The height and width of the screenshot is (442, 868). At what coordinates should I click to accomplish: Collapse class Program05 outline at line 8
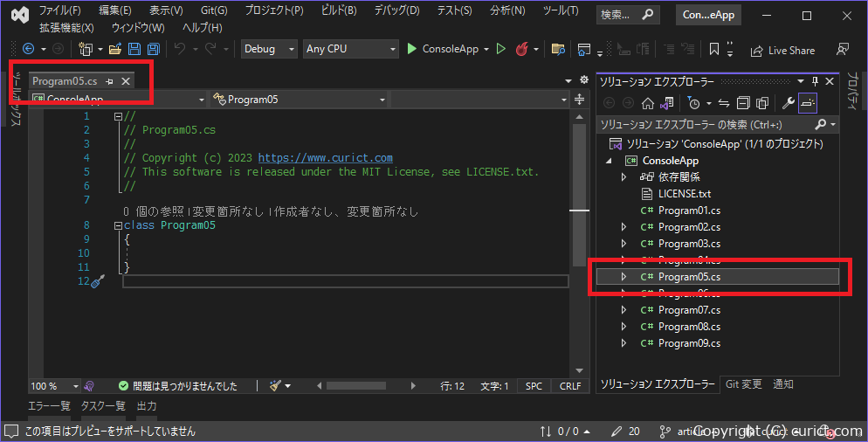118,225
